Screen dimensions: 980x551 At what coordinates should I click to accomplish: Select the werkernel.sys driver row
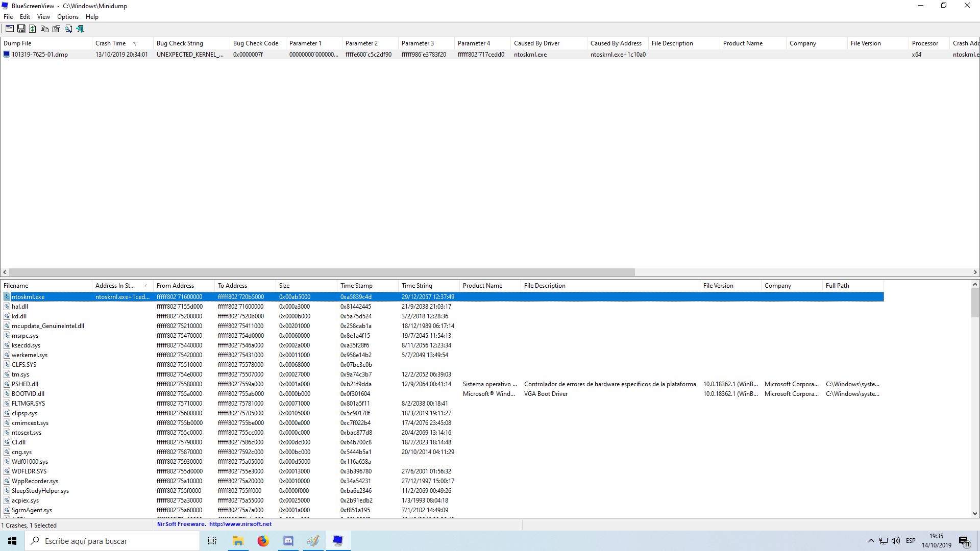tap(442, 355)
